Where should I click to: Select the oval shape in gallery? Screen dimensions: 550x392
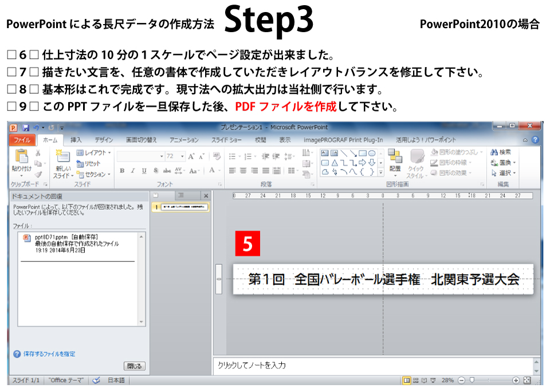pyautogui.click(x=372, y=153)
